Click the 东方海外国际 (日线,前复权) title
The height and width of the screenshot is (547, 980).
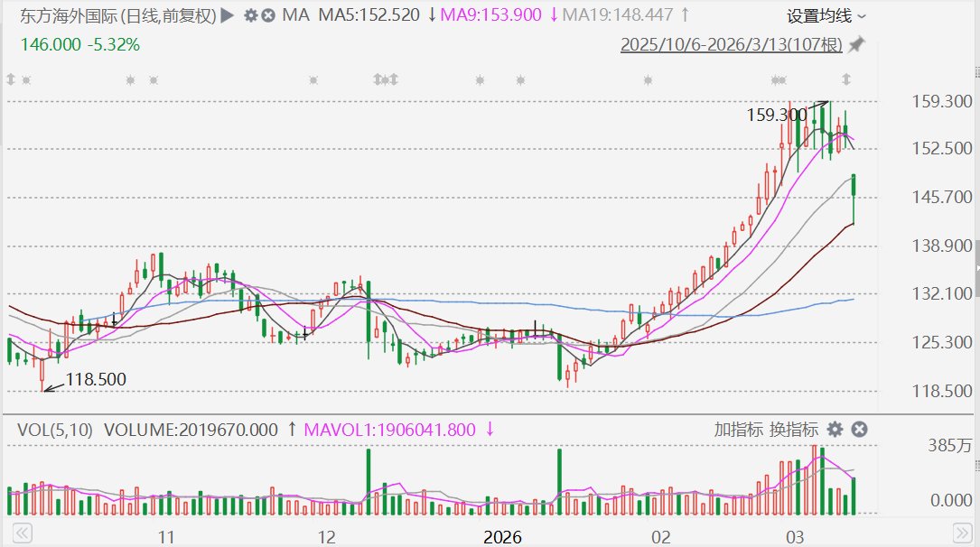111,15
